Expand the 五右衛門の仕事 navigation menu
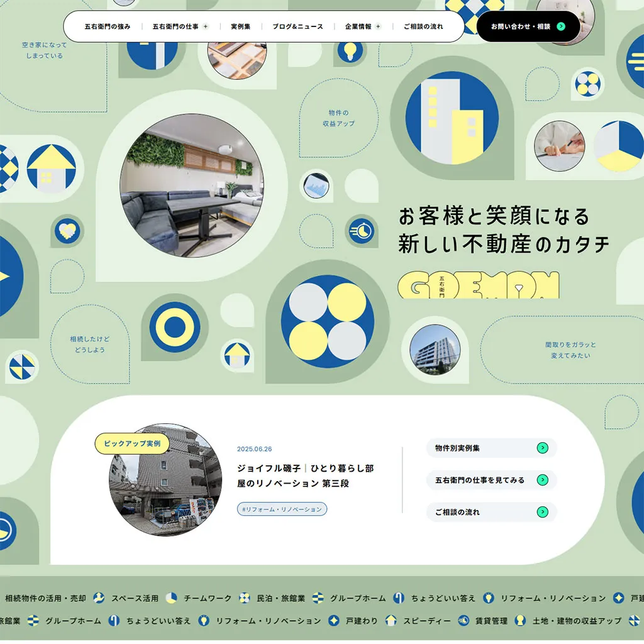Viewport: 644px width, 644px height. pos(177,26)
